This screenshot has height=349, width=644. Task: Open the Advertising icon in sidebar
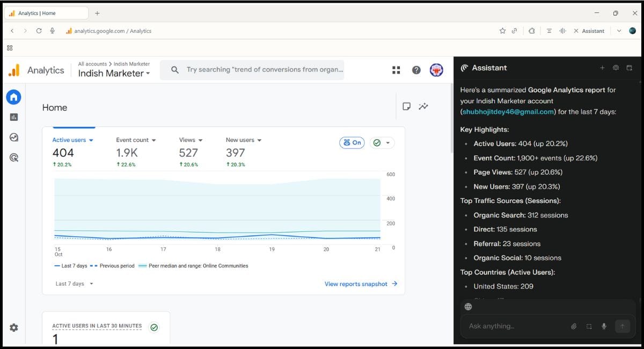click(14, 157)
